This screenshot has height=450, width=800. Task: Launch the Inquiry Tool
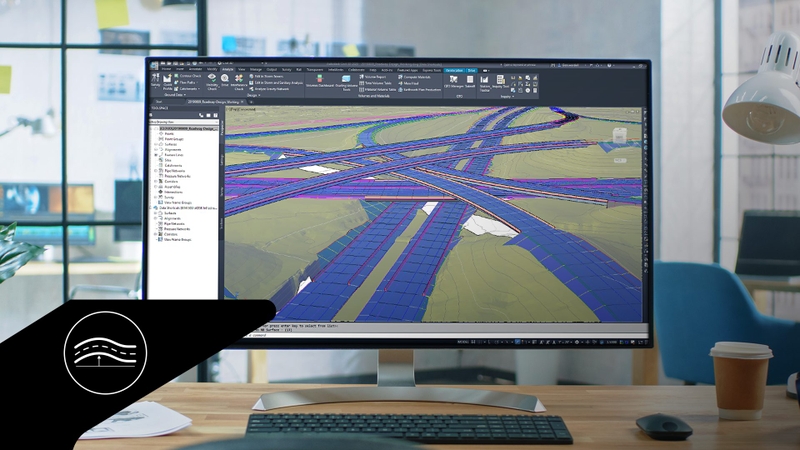tap(501, 82)
